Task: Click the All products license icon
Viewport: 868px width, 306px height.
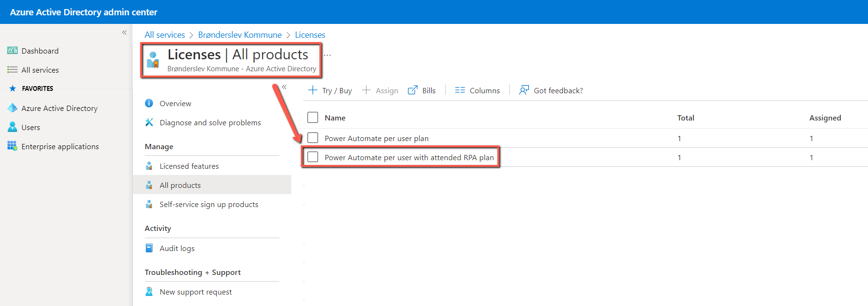Action: [149, 185]
